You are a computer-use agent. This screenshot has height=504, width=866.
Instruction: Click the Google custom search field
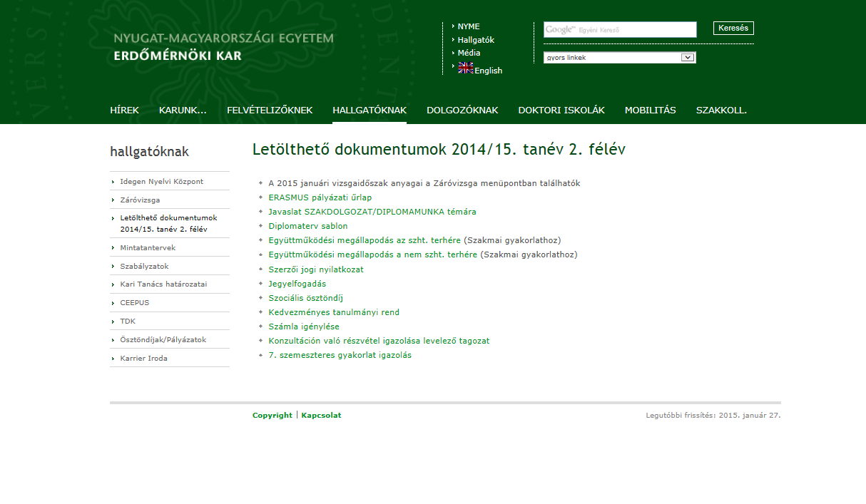[x=620, y=29]
